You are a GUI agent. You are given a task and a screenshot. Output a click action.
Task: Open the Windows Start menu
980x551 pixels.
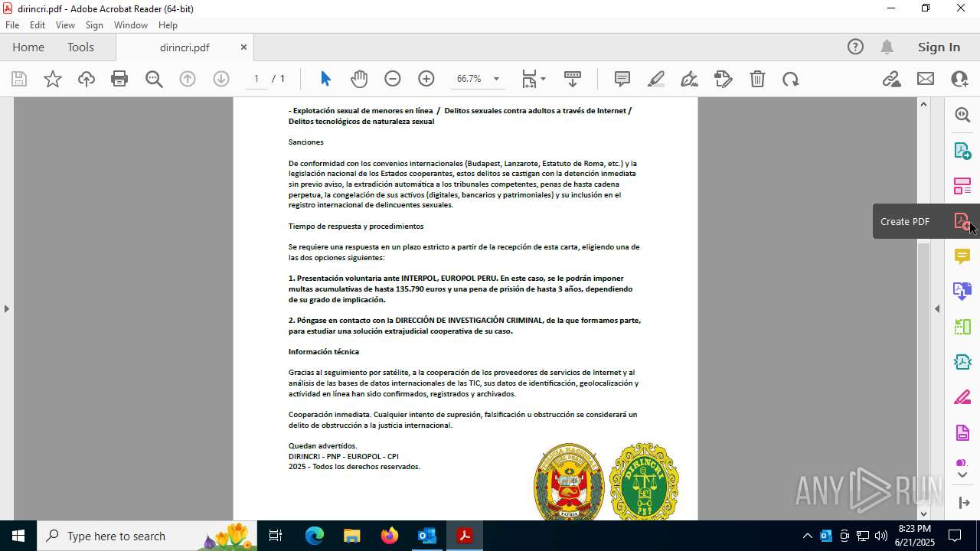click(18, 536)
